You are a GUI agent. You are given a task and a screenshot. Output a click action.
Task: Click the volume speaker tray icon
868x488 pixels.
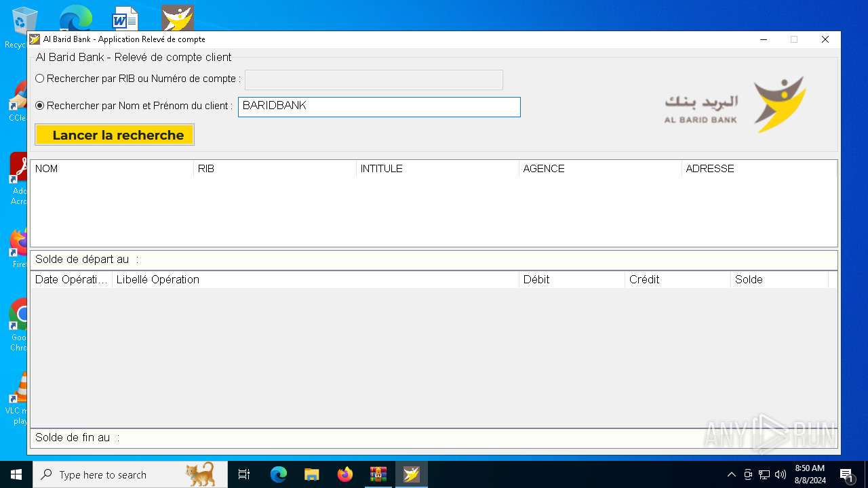pyautogui.click(x=781, y=474)
